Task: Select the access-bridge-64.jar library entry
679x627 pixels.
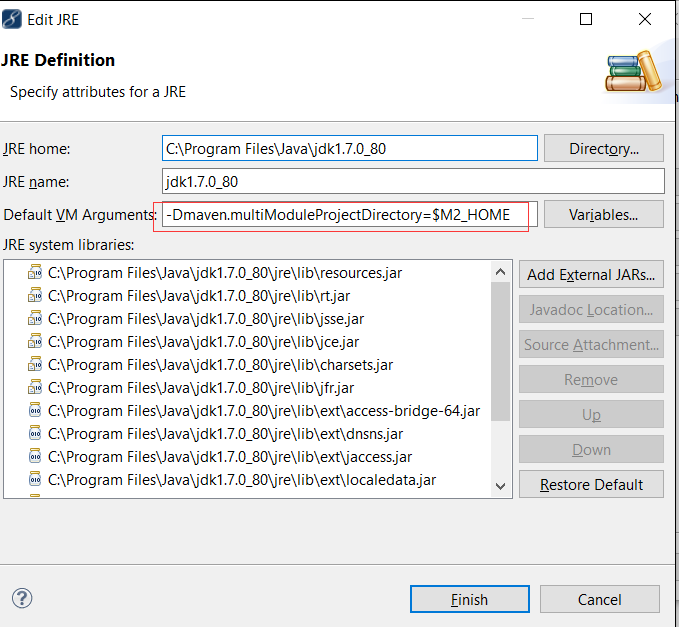Action: [264, 411]
